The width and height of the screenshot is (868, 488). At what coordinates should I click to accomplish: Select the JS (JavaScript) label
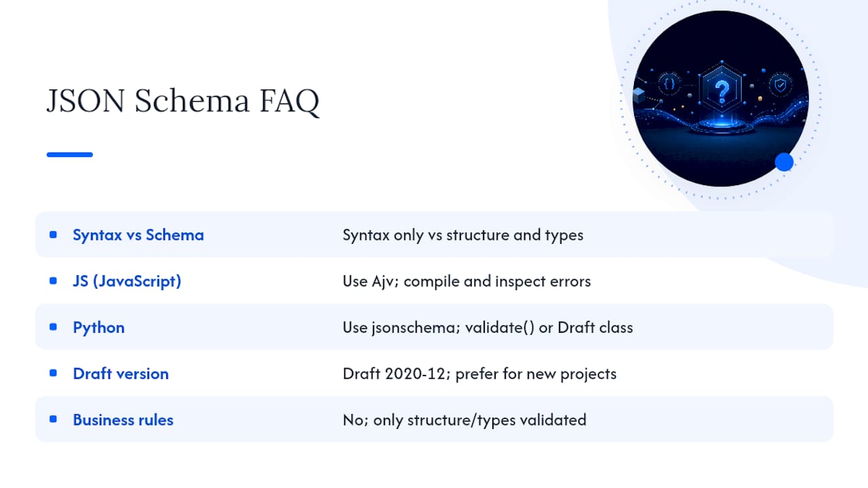[x=127, y=281]
